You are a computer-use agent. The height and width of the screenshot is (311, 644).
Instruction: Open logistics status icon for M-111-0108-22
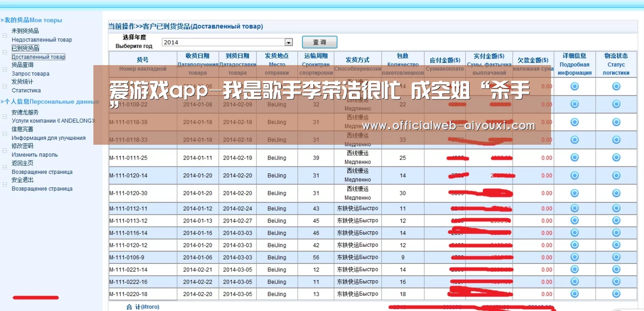click(616, 104)
